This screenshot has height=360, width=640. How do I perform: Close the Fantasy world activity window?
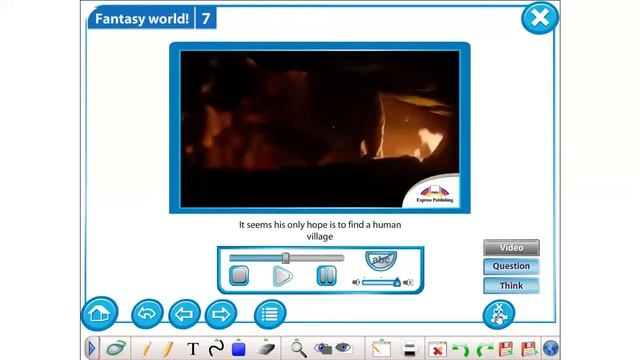[x=540, y=18]
